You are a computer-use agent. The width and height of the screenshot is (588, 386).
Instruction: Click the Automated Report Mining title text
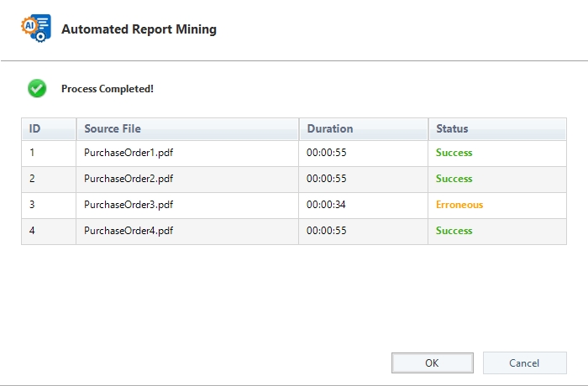point(139,29)
